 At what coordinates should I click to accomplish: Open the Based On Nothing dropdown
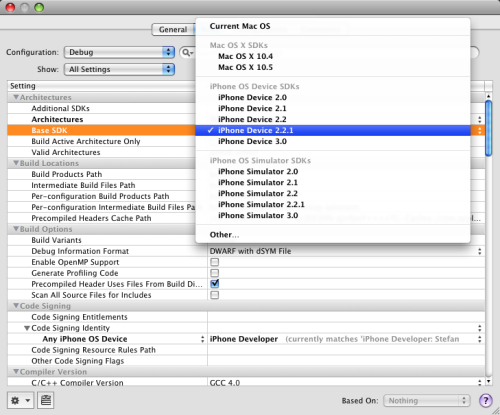click(427, 400)
